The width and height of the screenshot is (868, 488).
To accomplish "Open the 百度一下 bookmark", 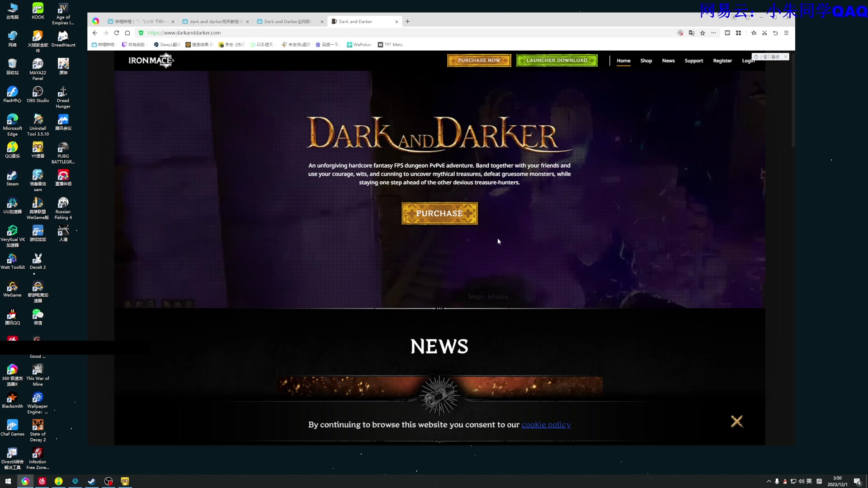I will (327, 45).
